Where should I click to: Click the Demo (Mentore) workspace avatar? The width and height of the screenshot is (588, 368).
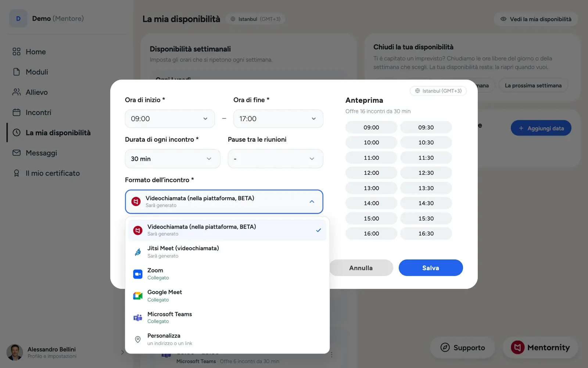(18, 18)
